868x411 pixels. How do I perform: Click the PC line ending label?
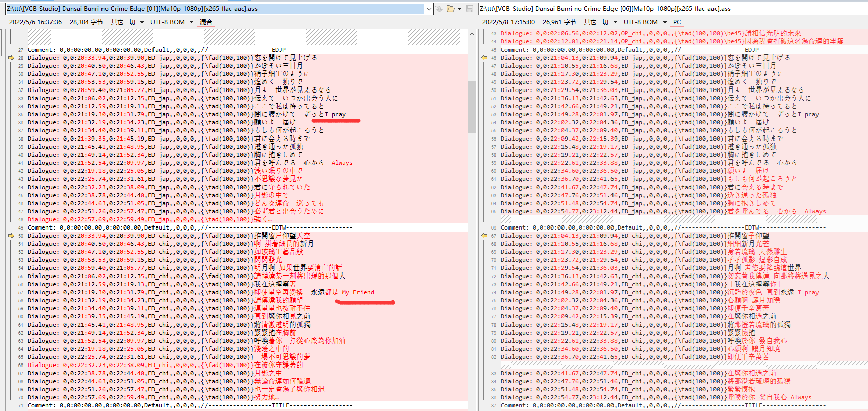[x=677, y=22]
